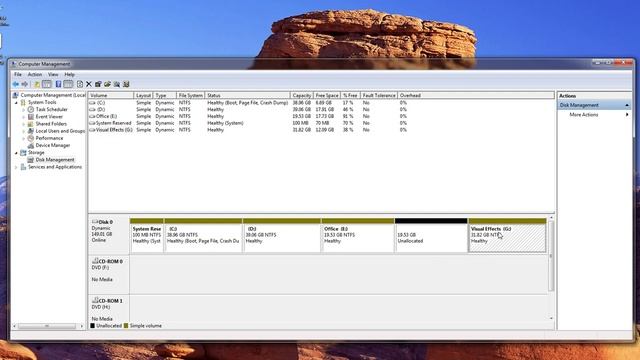Select the Shared Folders icon in tree
Image resolution: width=640 pixels, height=360 pixels.
pos(31,124)
